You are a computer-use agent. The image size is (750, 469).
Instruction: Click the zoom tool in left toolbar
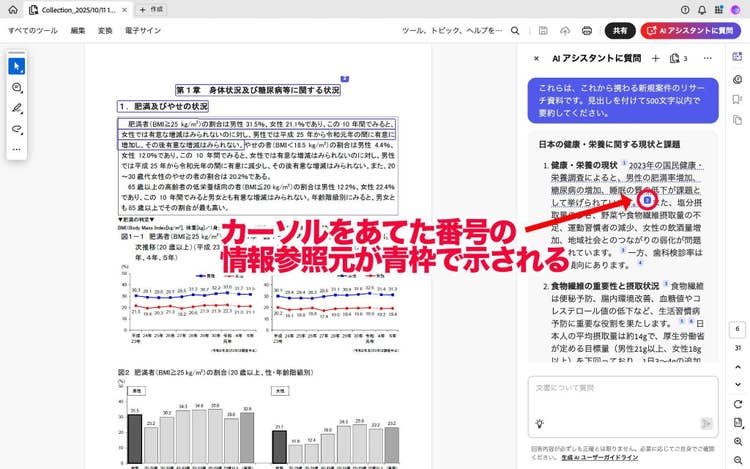click(x=16, y=88)
